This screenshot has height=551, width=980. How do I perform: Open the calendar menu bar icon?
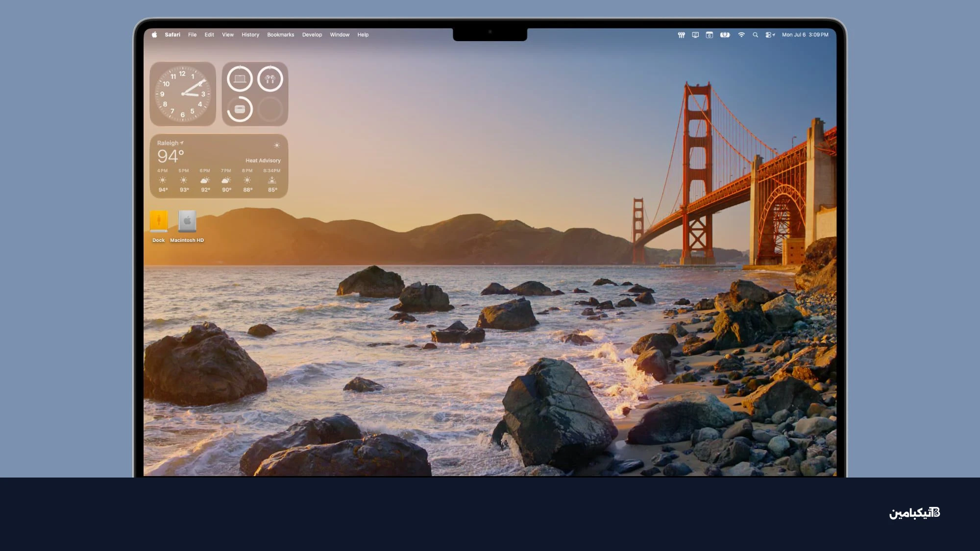click(709, 35)
